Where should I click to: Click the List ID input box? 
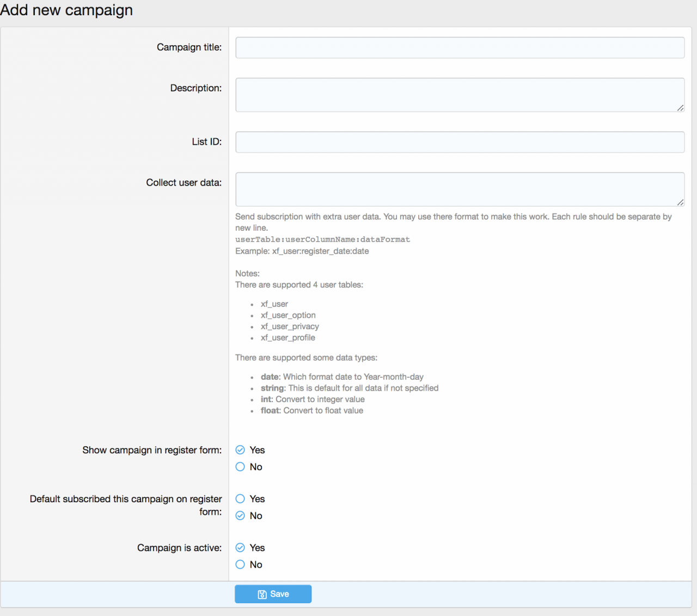pyautogui.click(x=460, y=142)
